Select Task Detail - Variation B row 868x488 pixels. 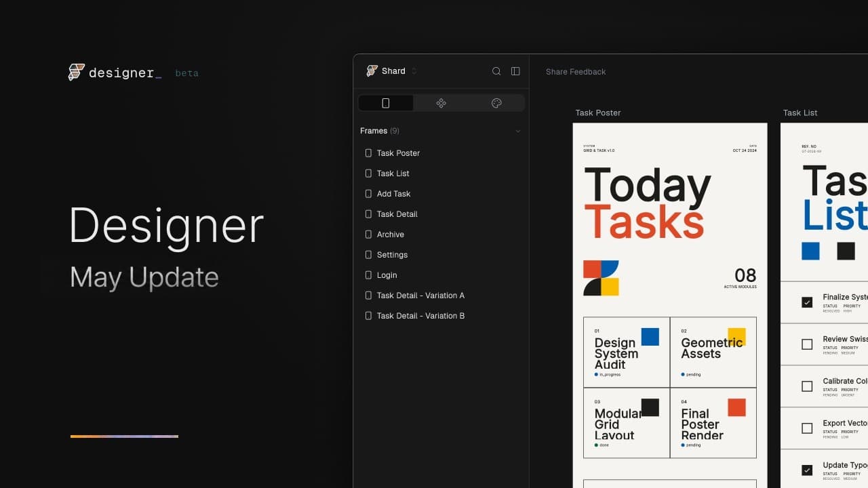point(441,316)
